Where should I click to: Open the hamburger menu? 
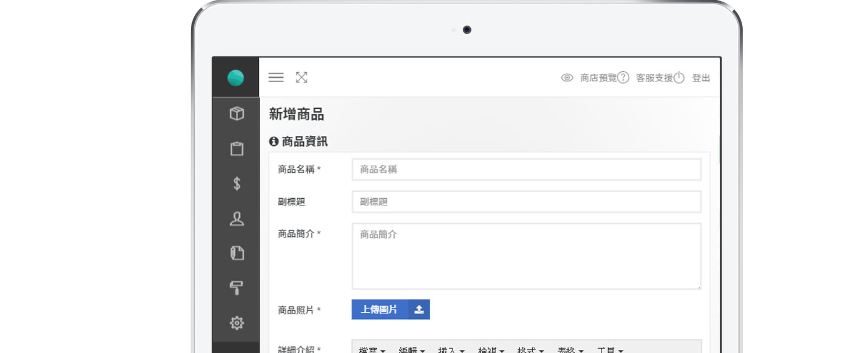coord(276,78)
